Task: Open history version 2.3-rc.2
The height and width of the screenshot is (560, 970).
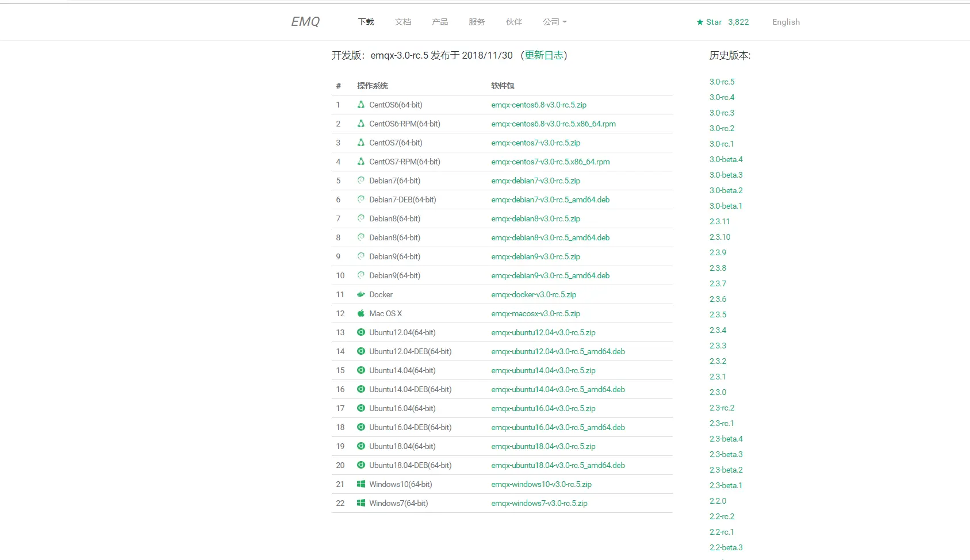Action: [x=722, y=408]
